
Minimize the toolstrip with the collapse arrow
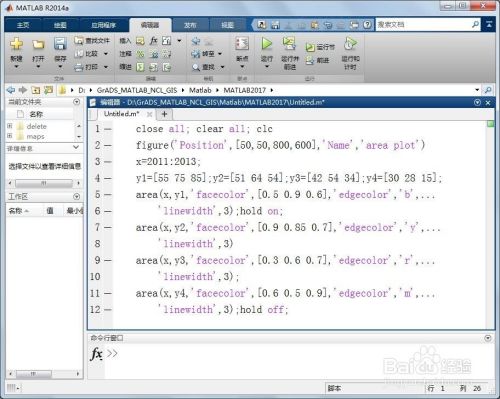coord(489,24)
